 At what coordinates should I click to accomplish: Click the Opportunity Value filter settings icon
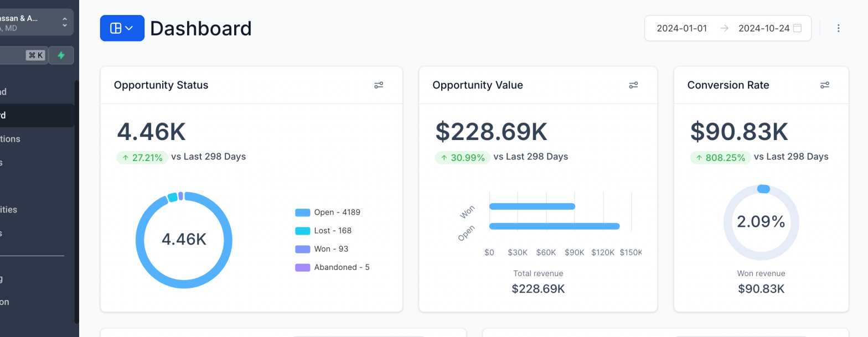[x=633, y=85]
